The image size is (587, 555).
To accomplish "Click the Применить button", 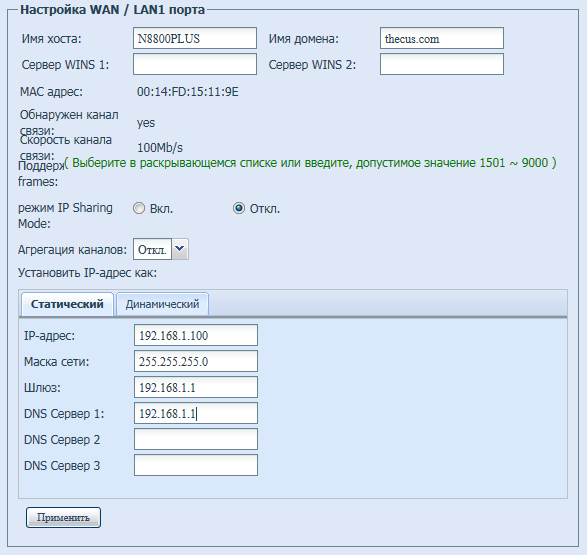I will point(63,518).
